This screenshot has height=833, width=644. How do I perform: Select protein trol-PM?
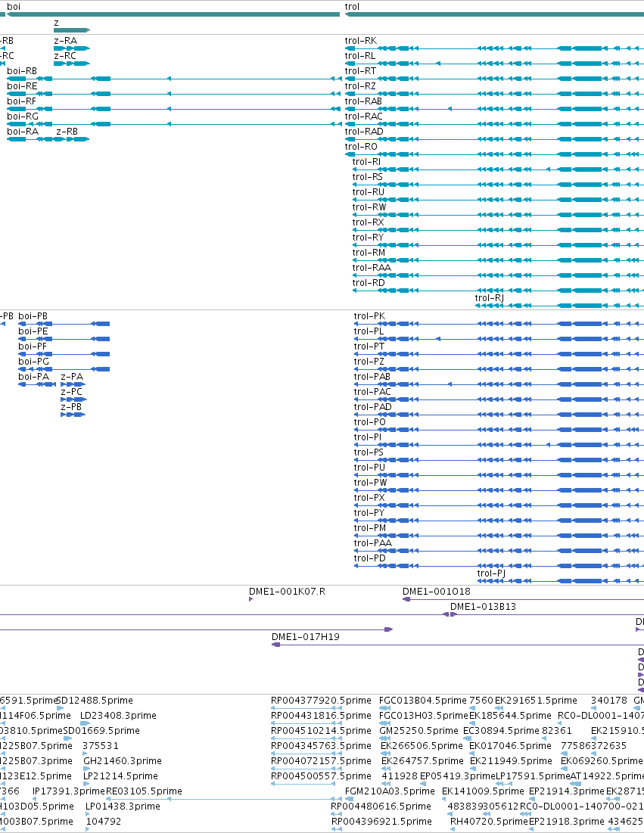[499, 536]
